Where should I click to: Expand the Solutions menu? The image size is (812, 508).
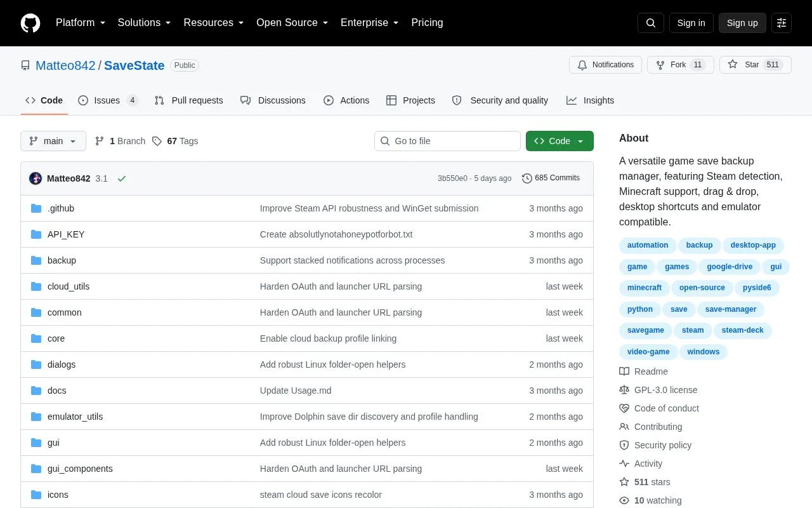pos(144,23)
